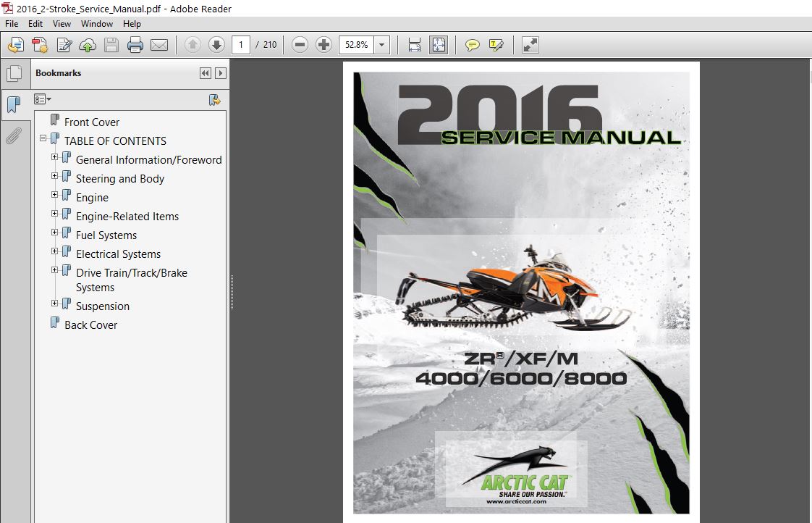Expand the Engine bookmark node

54,195
